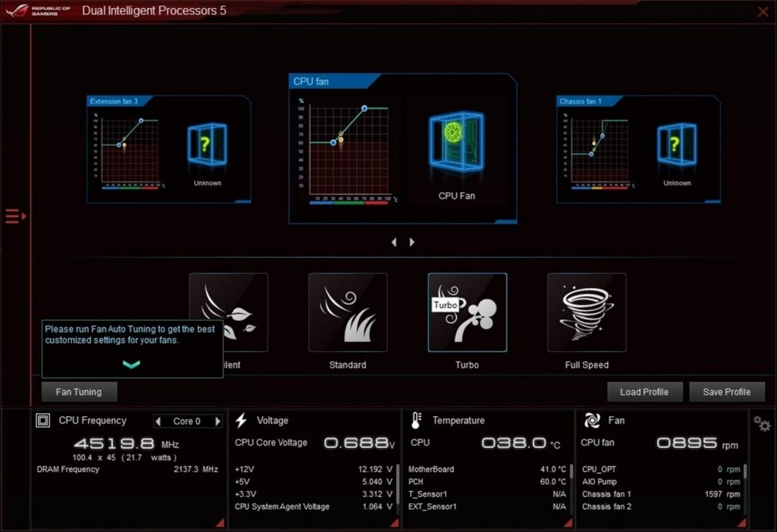The image size is (777, 532).
Task: Click the MotherBoard temperature row
Action: [x=487, y=469]
